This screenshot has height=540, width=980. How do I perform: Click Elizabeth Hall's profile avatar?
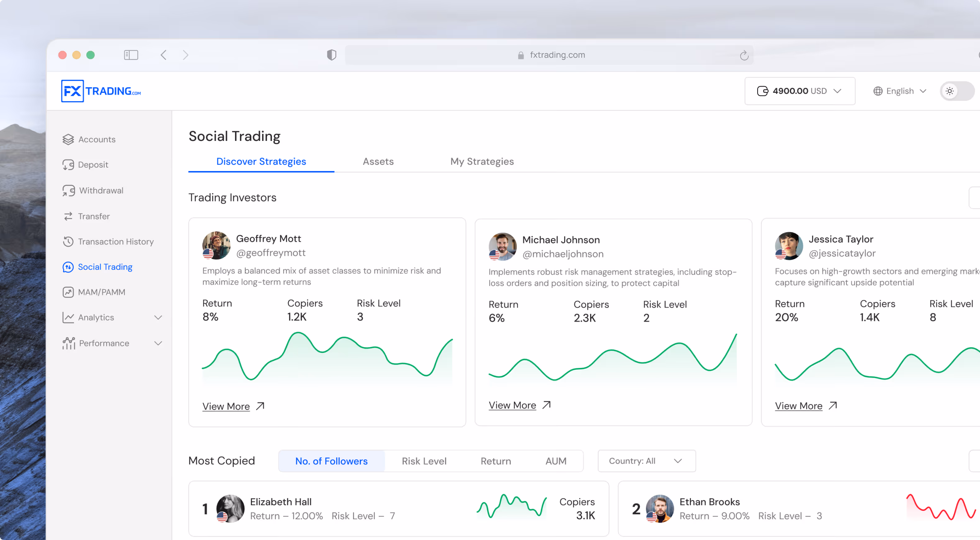pos(230,508)
